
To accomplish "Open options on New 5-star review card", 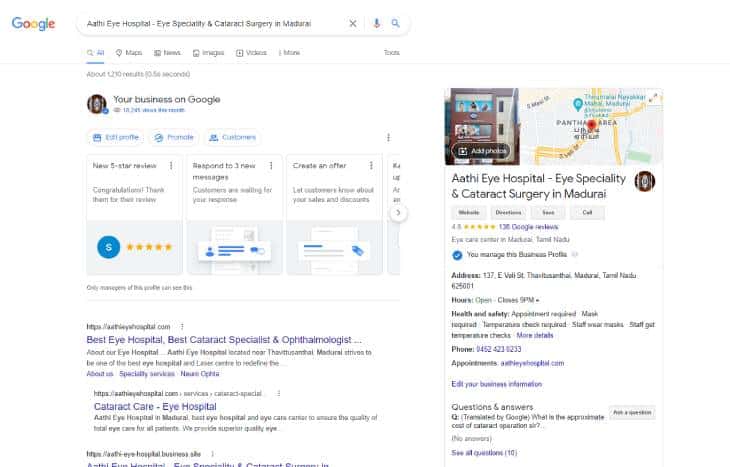I will coord(171,166).
